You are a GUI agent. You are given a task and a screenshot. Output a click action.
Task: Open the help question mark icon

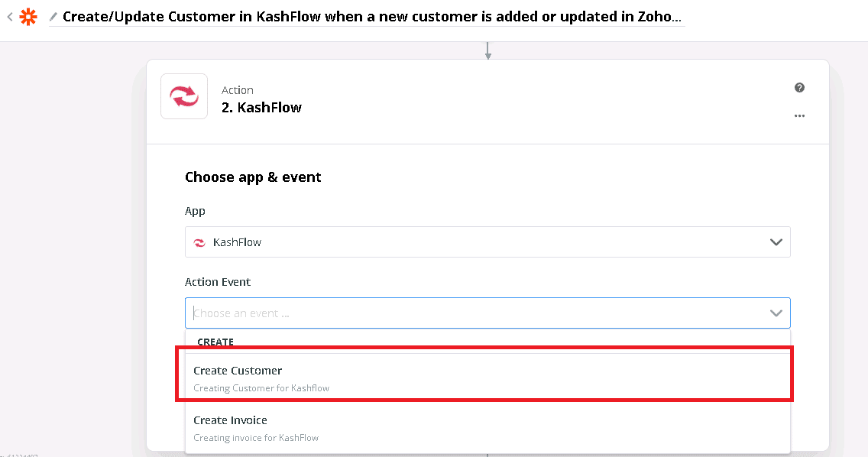point(799,88)
